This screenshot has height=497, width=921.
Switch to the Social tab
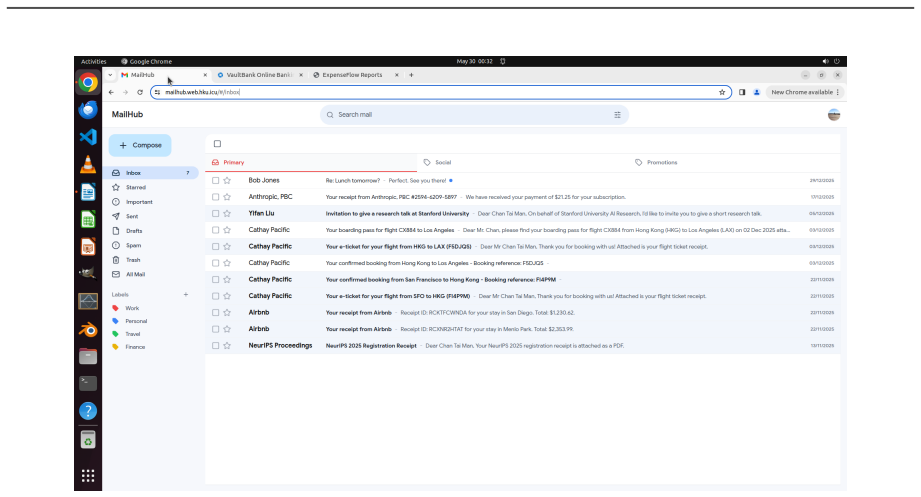(522, 162)
